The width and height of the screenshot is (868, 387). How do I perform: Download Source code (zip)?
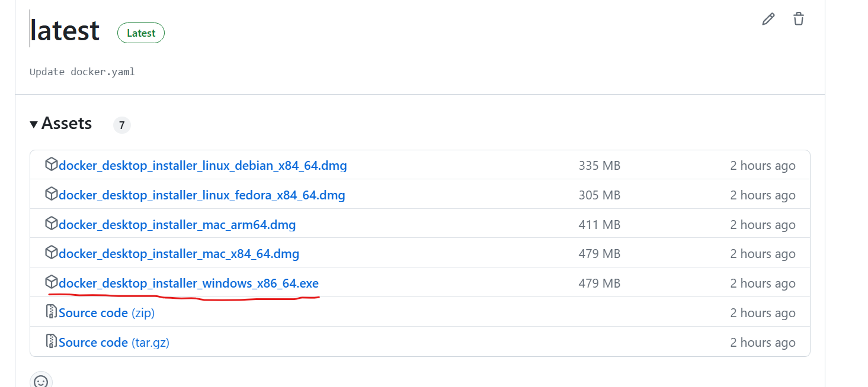click(x=107, y=313)
